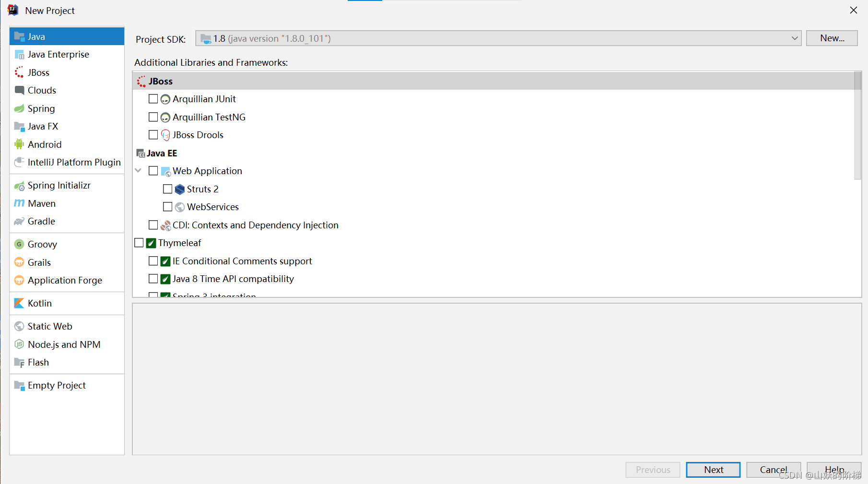Click the CDI framework icon
Screen dimensions: 868x484
(x=165, y=225)
